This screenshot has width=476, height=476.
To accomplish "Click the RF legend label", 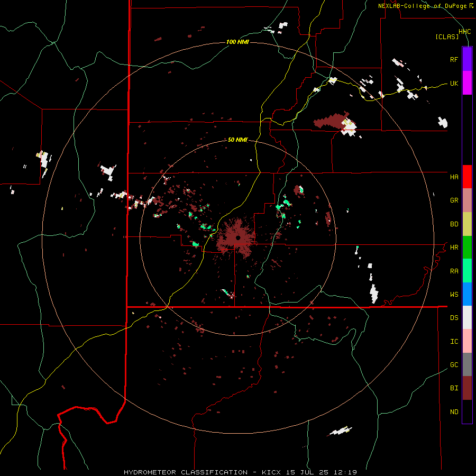I will point(454,59).
